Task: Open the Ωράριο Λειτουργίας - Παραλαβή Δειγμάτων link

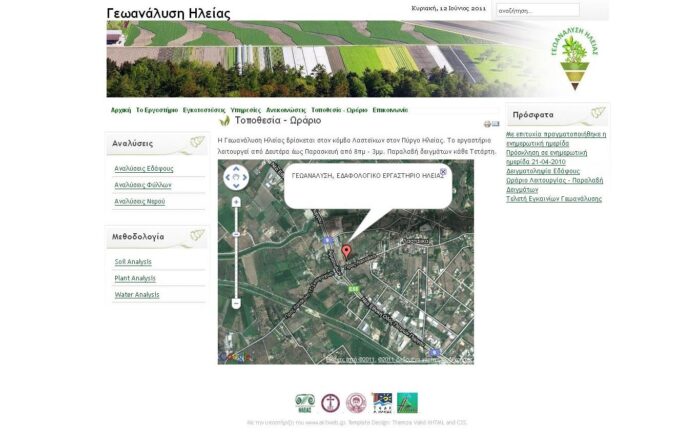Action: tap(554, 185)
